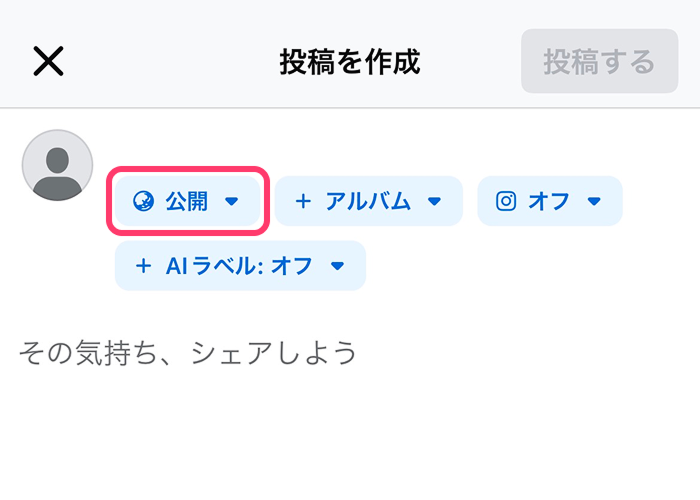Click the Instagram icon
700x500 pixels.
click(506, 201)
